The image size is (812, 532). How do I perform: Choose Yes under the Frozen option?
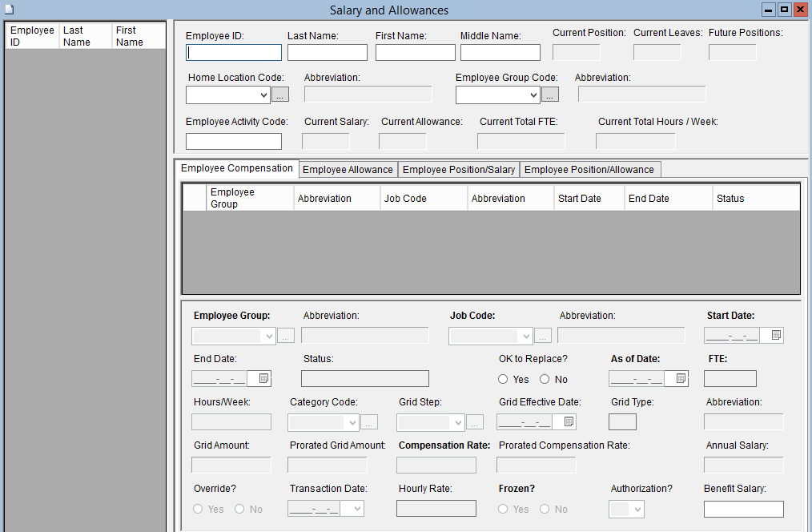[504, 509]
